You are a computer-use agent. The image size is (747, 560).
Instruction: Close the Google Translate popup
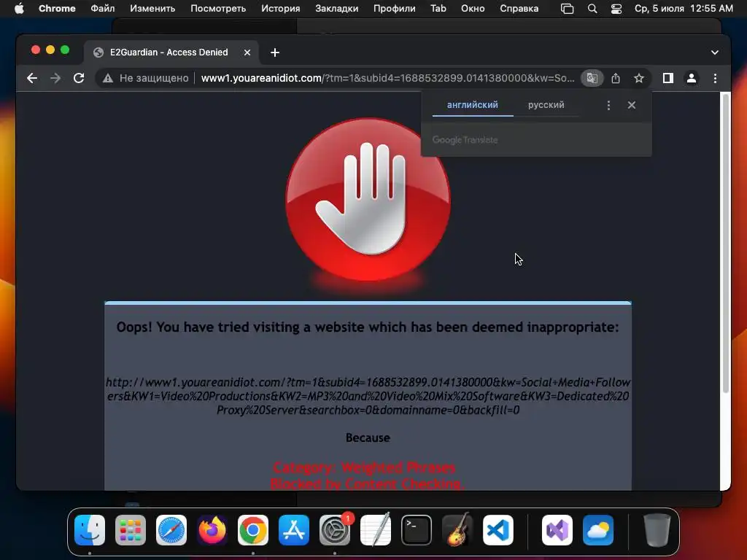point(631,105)
